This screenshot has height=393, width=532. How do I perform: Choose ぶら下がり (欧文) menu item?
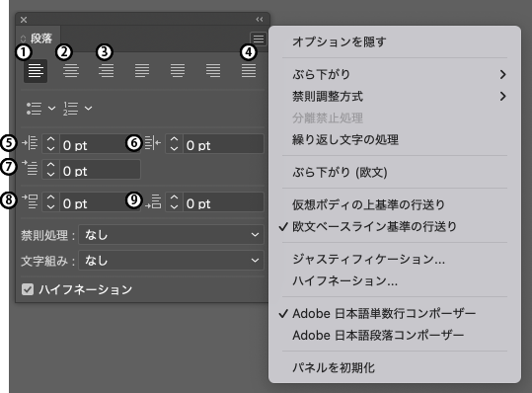point(395,173)
